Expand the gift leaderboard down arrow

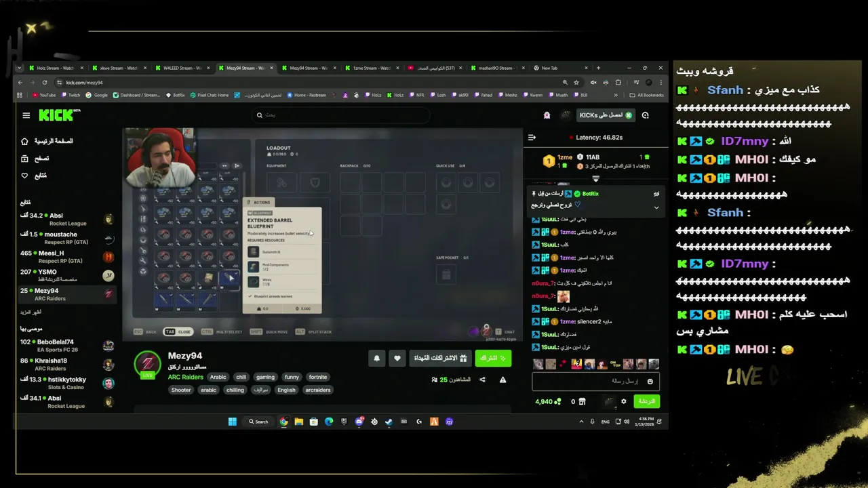pos(595,179)
